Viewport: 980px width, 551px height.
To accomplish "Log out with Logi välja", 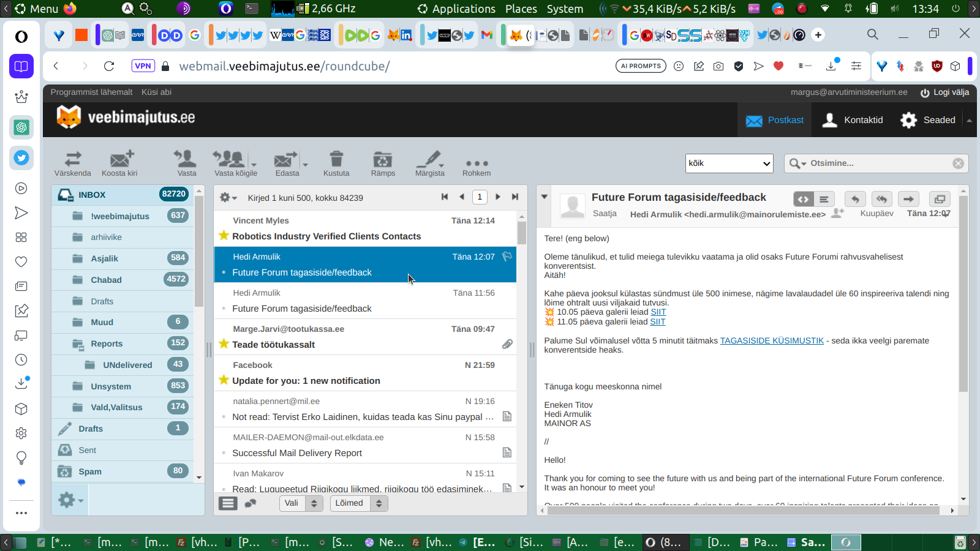I will point(944,92).
